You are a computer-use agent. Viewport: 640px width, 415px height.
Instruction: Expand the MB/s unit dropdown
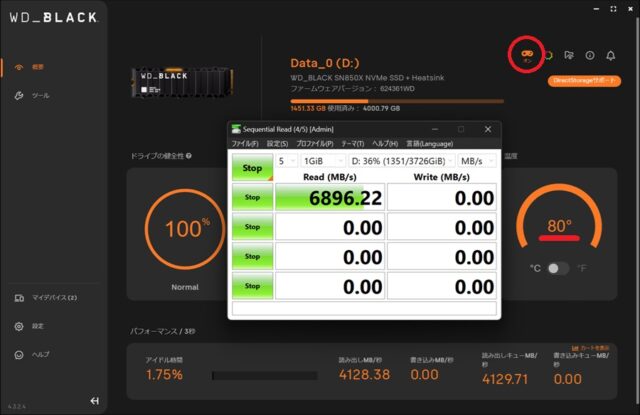coord(477,161)
